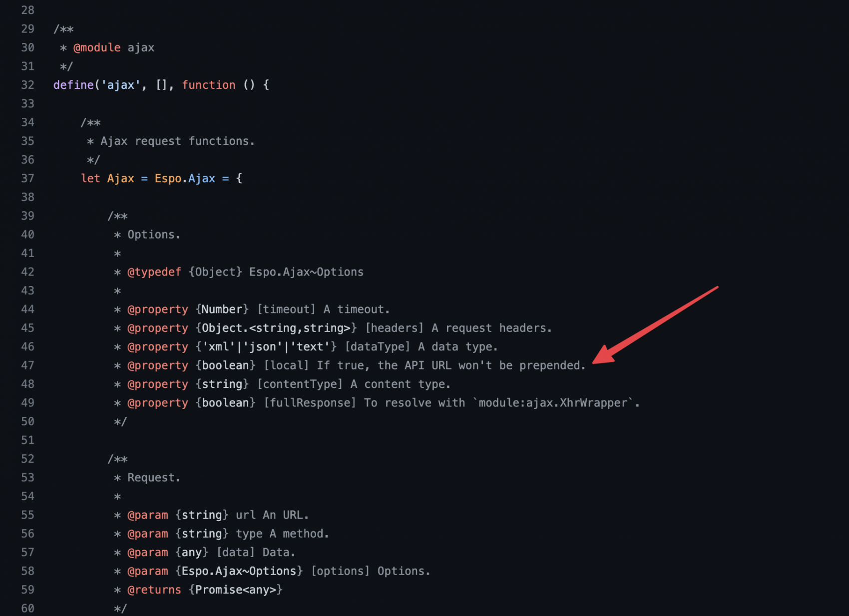Click line number 32
The width and height of the screenshot is (849, 616).
(27, 85)
